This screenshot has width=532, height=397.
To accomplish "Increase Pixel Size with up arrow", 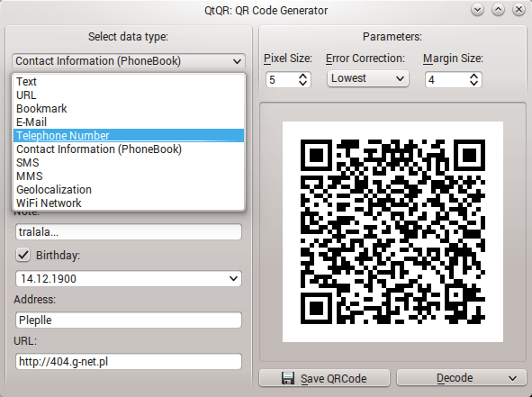I will [x=303, y=76].
